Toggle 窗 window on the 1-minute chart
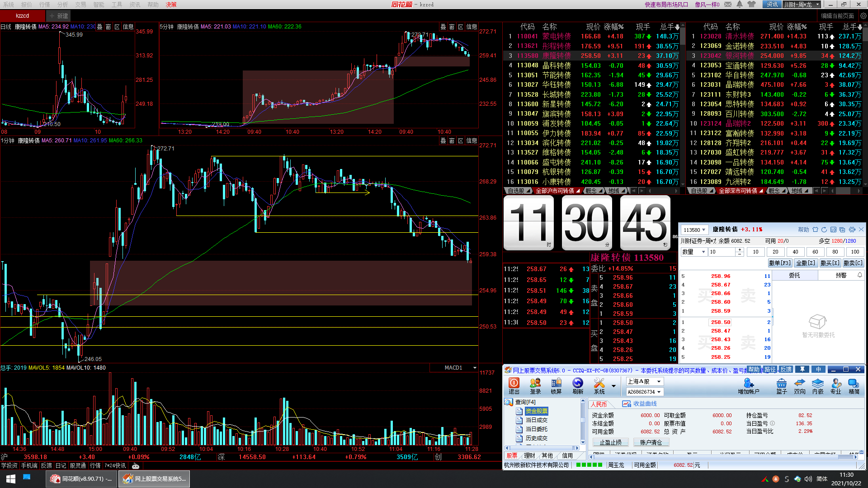This screenshot has height=488, width=868. tap(452, 141)
